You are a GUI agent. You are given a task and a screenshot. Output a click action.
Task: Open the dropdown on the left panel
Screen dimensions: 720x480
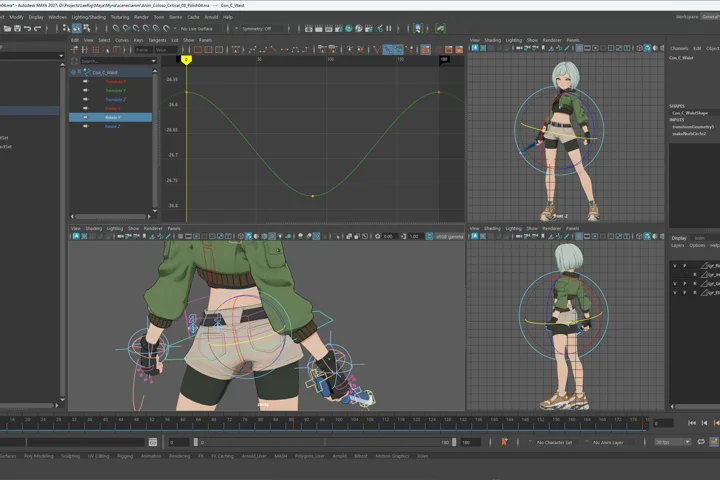point(61,56)
